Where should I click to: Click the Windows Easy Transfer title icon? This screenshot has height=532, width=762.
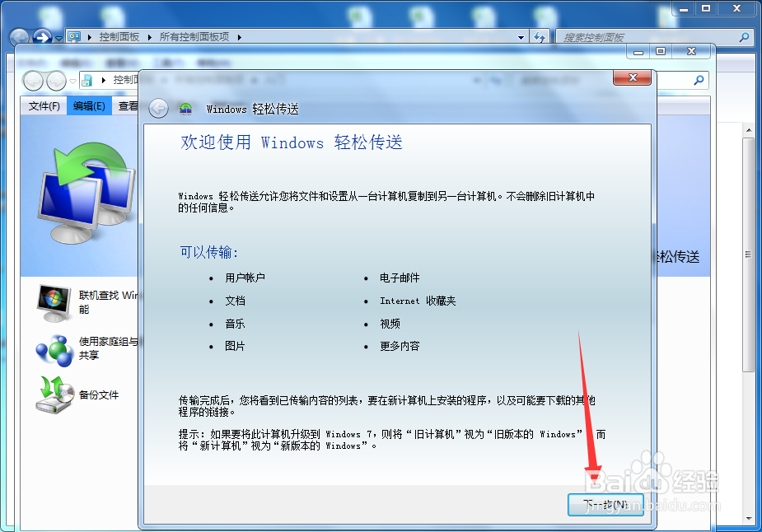[185, 109]
